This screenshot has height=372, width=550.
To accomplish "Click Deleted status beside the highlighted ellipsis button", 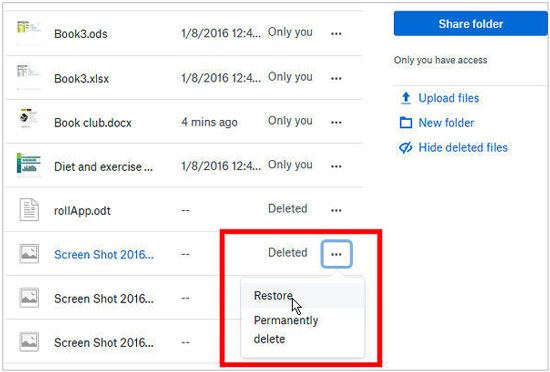I will point(288,252).
